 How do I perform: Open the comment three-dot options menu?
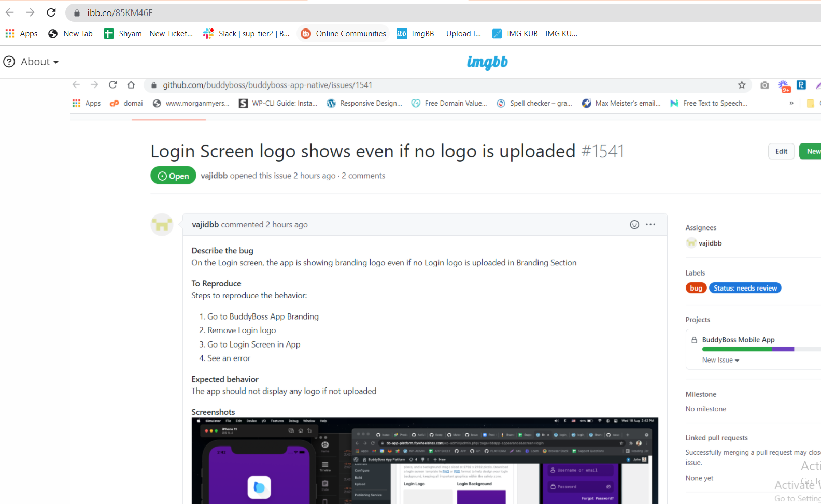[650, 224]
